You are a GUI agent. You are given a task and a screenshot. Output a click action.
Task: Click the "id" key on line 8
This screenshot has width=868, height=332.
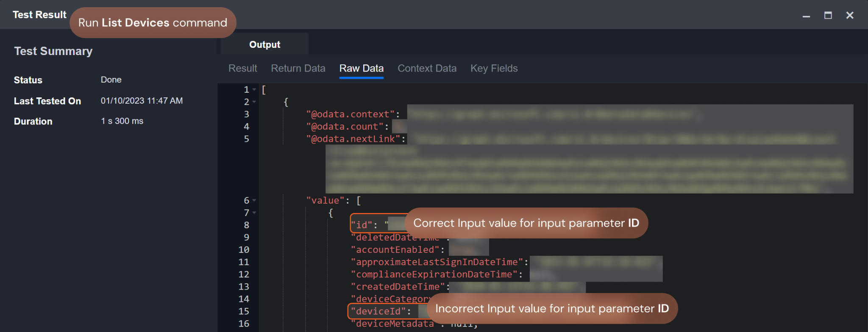click(x=362, y=225)
